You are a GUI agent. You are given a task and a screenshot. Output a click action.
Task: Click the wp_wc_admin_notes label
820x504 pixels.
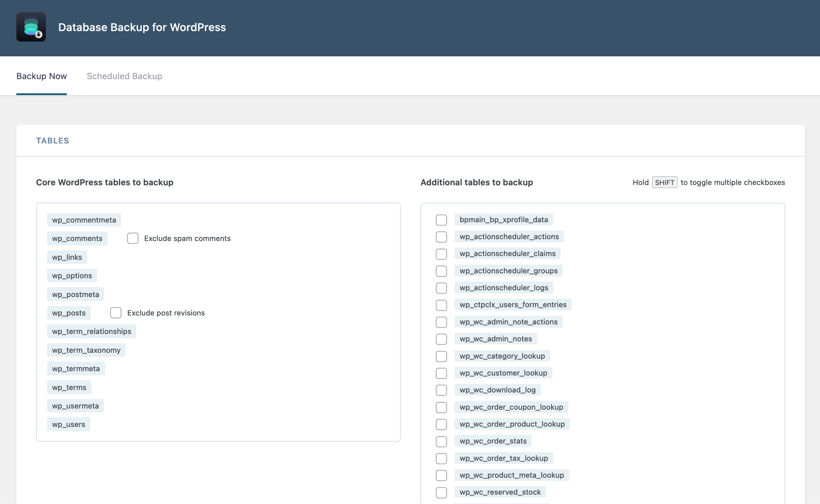click(x=496, y=339)
